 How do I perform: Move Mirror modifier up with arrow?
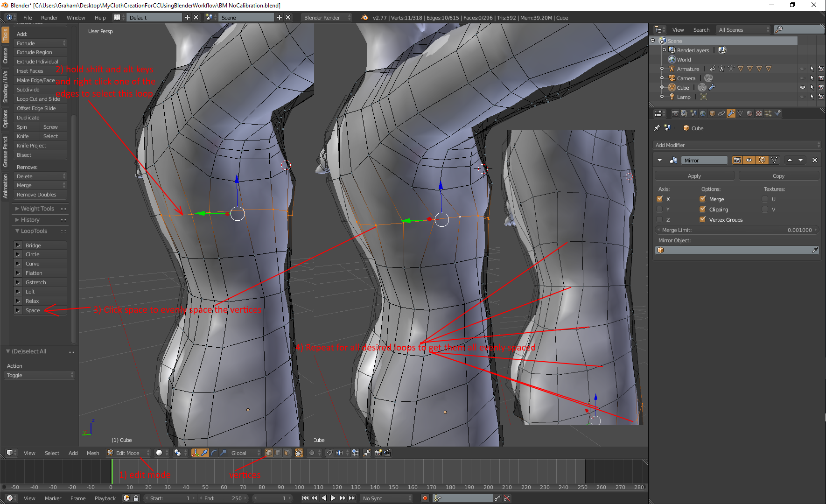tap(790, 160)
